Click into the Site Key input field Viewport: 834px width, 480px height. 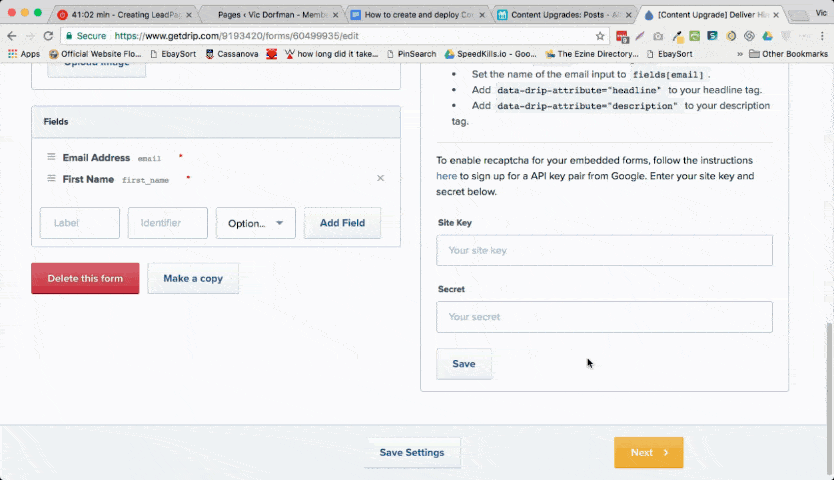tap(604, 250)
